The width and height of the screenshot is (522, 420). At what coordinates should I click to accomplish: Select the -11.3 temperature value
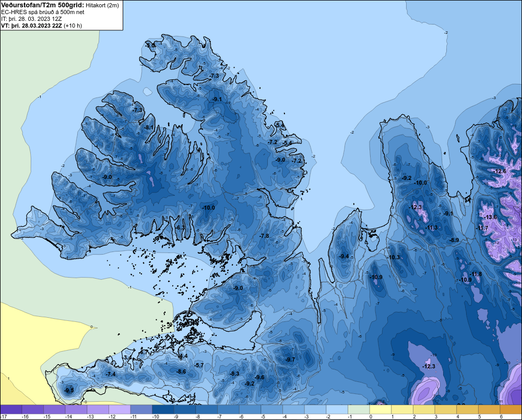pos(432,227)
